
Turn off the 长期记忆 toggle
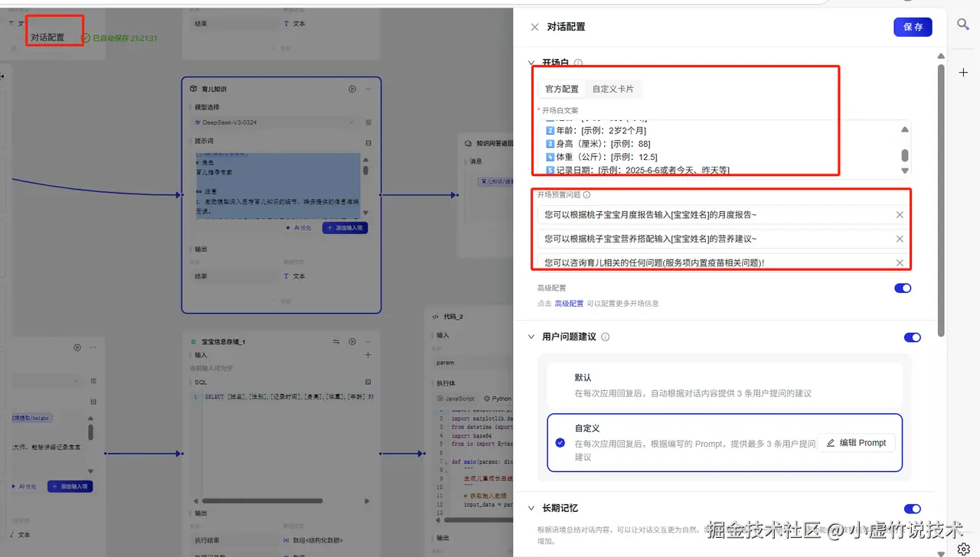coord(912,509)
